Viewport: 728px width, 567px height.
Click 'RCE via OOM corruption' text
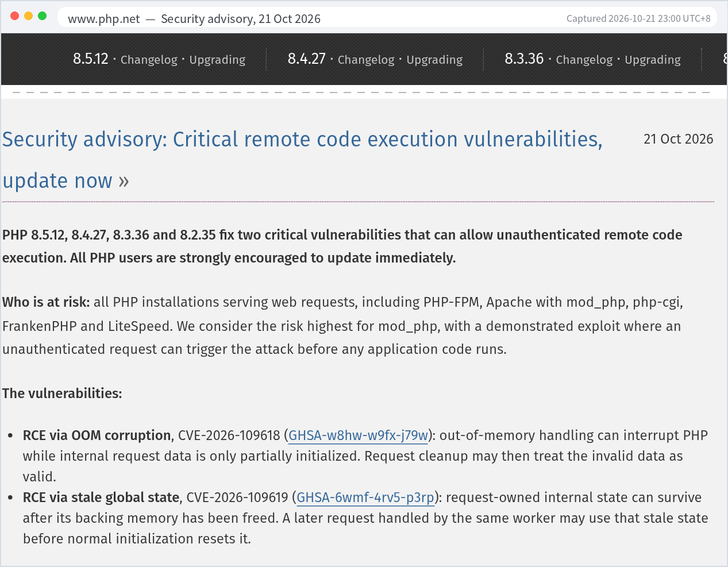pos(97,435)
